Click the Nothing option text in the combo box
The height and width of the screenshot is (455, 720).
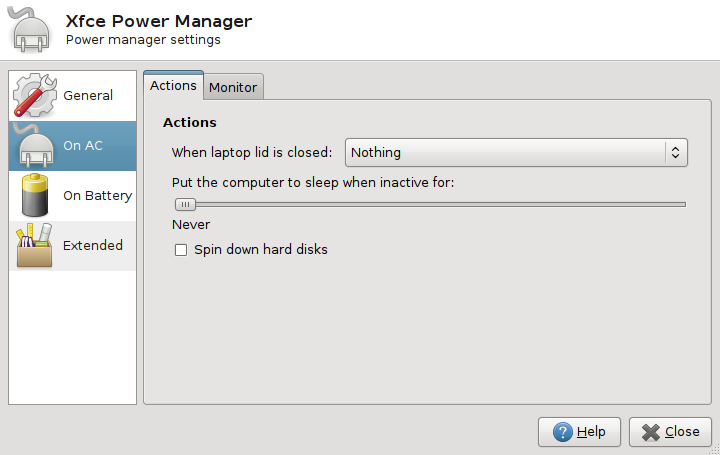376,153
